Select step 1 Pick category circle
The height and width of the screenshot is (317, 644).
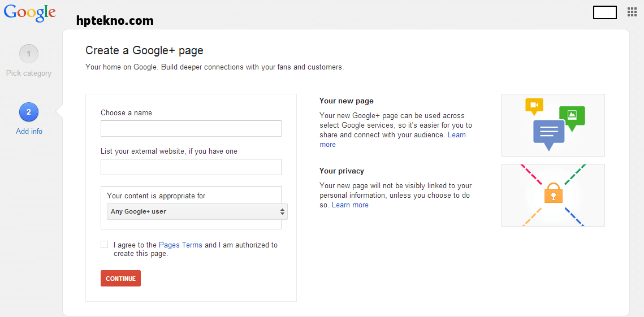point(29,54)
